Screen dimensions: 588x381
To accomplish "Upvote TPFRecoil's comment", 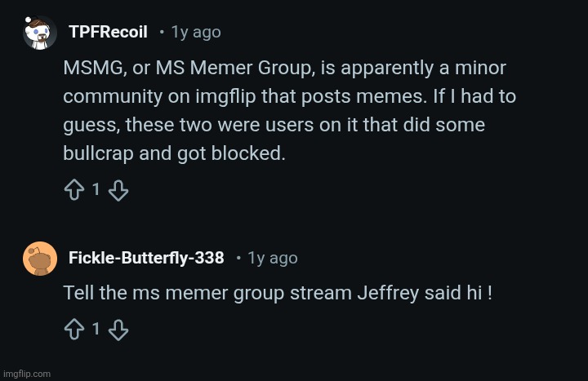I will coord(73,190).
